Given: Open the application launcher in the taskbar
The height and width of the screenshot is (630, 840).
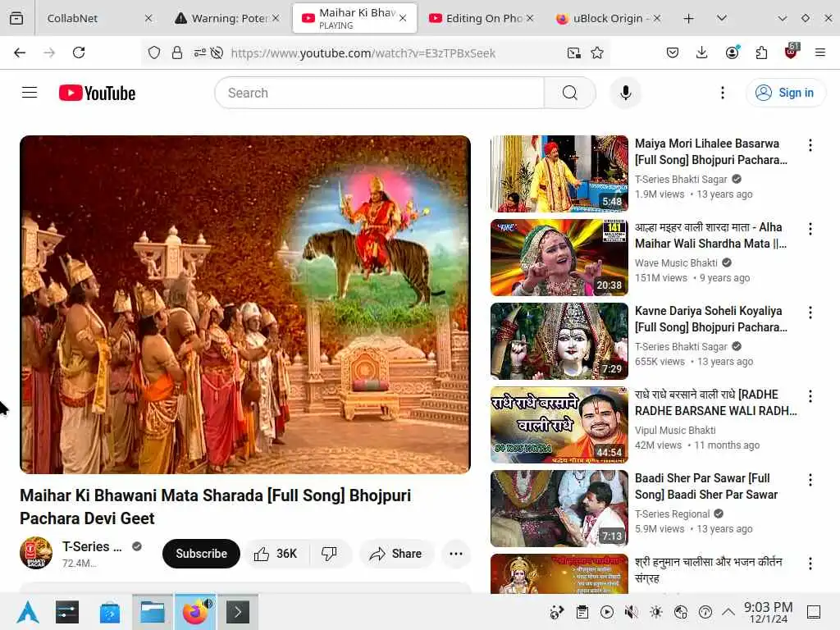Looking at the screenshot, I should click(28, 612).
